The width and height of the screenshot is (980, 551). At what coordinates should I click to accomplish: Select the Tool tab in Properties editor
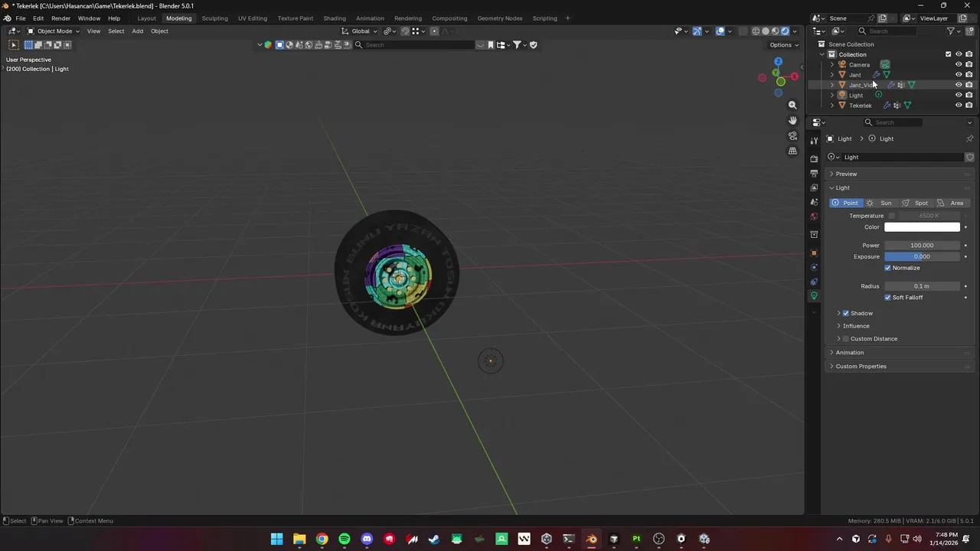coord(814,140)
